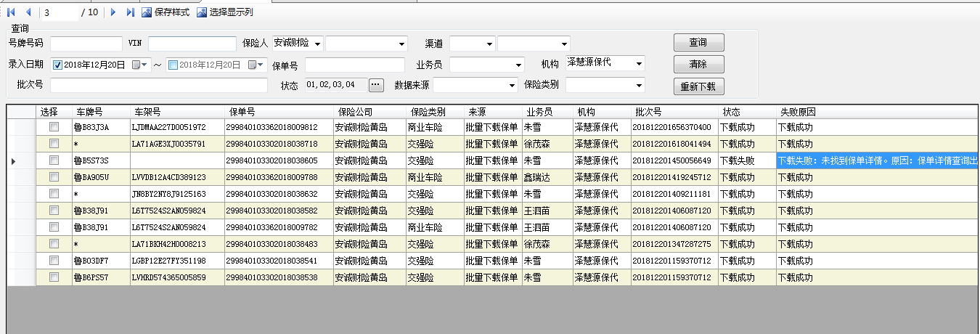Click 重新下载 re-download button

(698, 86)
